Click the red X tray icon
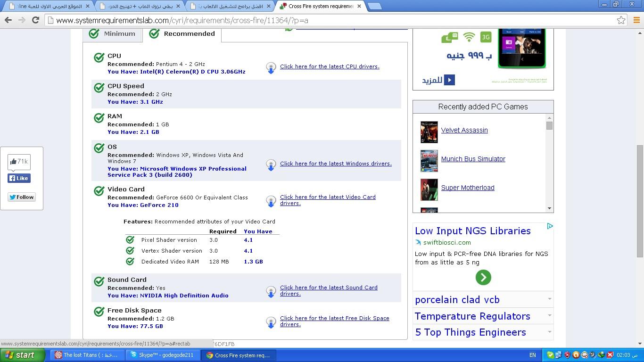The height and width of the screenshot is (362, 644). tap(610, 355)
